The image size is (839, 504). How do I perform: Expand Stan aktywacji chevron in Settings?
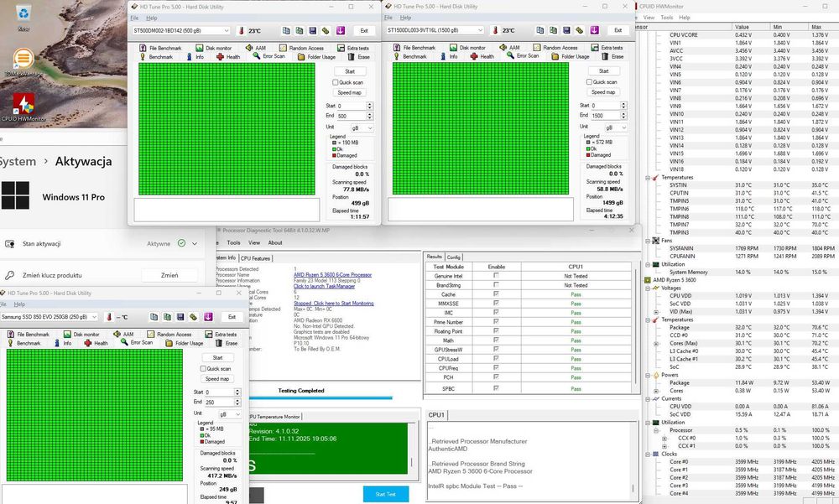click(x=195, y=243)
